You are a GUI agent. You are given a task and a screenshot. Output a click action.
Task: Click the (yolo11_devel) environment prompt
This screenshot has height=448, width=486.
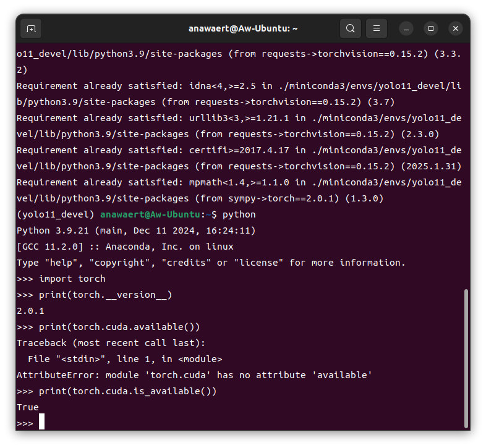(56, 214)
